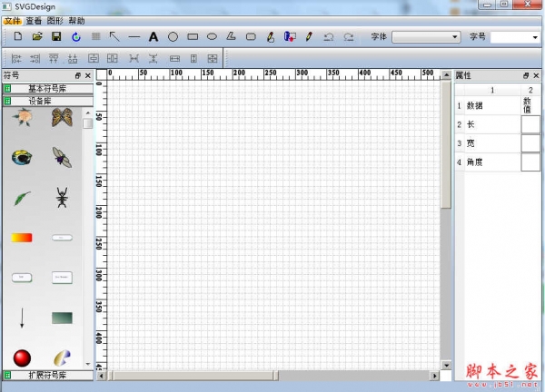Click the same height icon
The height and width of the screenshot is (392, 545).
(193, 58)
